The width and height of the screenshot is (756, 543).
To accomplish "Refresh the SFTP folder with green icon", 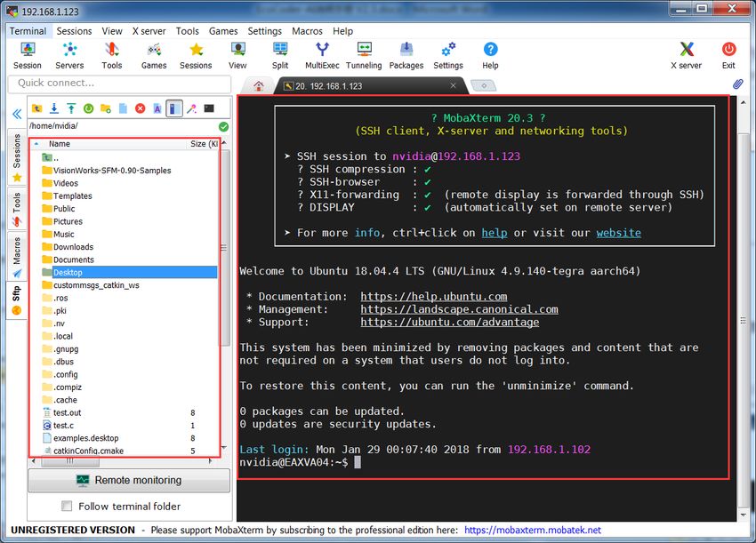I will tap(89, 108).
